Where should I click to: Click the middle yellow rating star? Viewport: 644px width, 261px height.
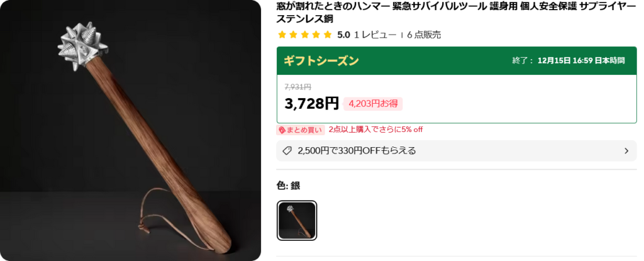tap(305, 35)
